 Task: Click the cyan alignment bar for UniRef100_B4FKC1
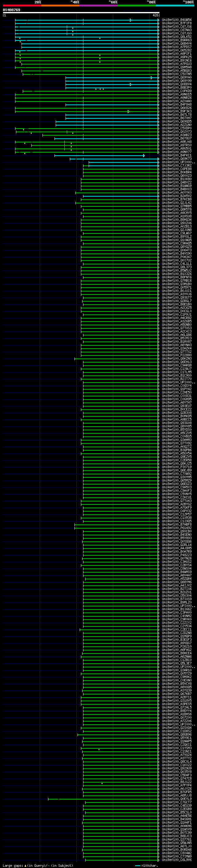tap(99, 156)
